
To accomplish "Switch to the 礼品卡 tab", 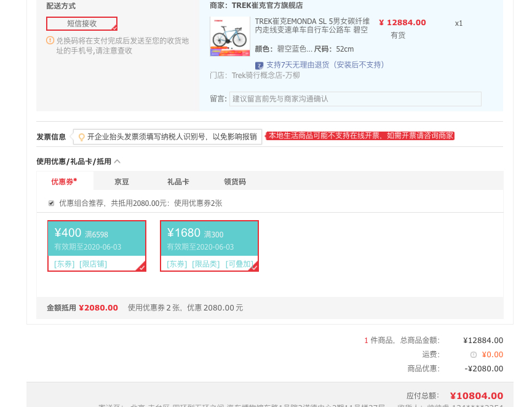I will pyautogui.click(x=178, y=182).
